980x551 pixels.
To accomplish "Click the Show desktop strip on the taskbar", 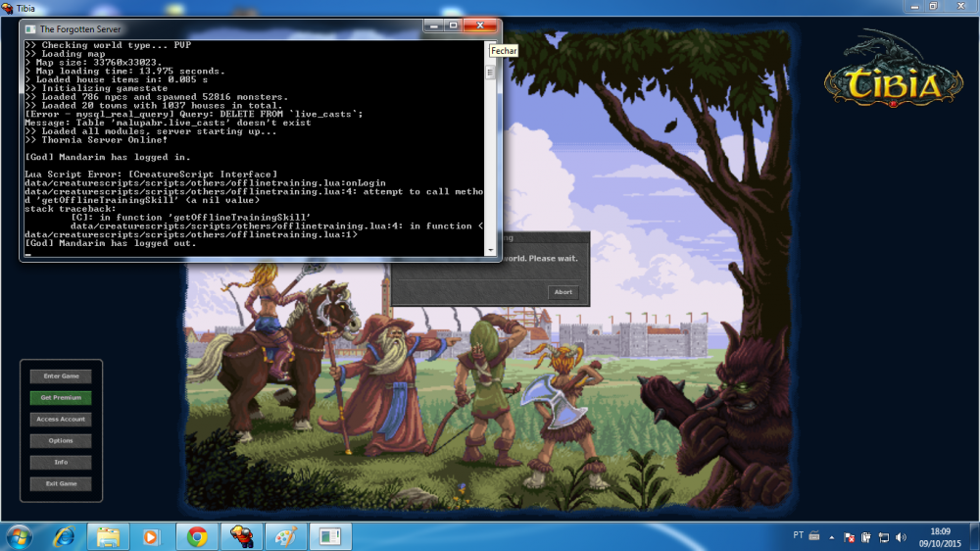I will tap(975, 536).
